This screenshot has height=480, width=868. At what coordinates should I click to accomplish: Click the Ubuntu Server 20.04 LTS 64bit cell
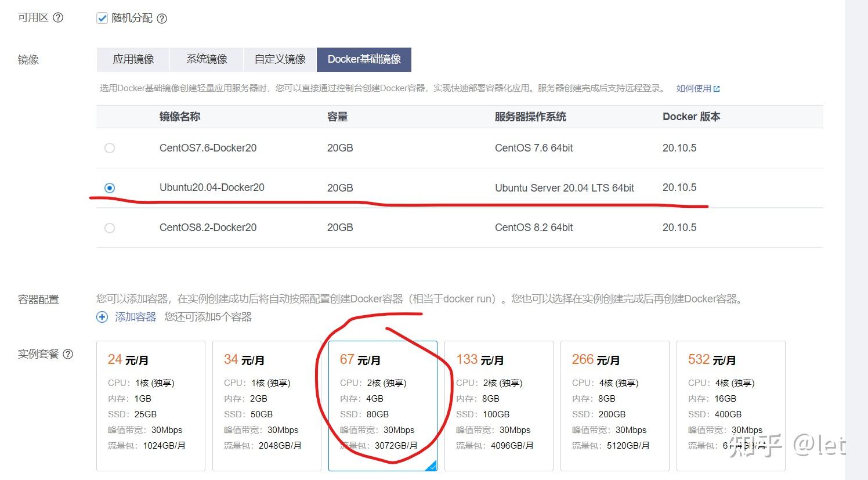pos(565,188)
